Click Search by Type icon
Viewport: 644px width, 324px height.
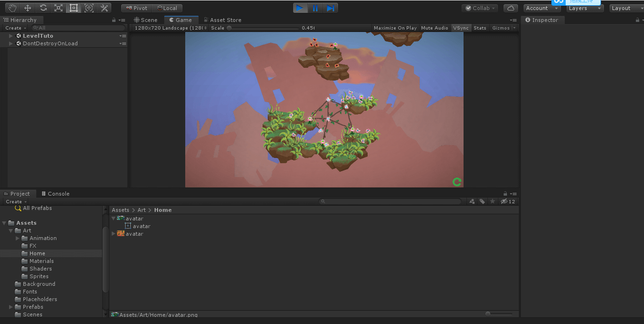click(472, 201)
